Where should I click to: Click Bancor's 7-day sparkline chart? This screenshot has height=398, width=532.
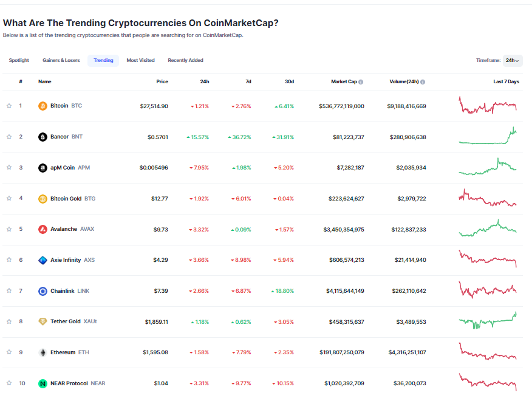(x=488, y=136)
